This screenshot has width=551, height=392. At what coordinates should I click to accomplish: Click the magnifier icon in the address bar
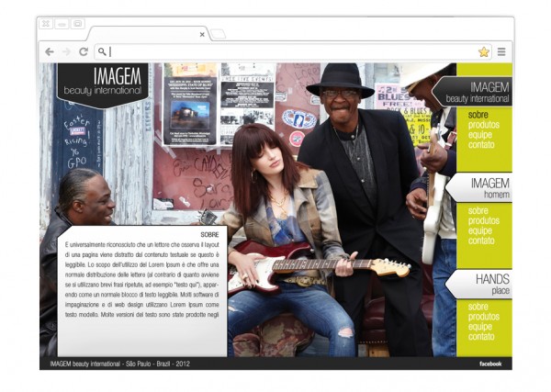102,52
